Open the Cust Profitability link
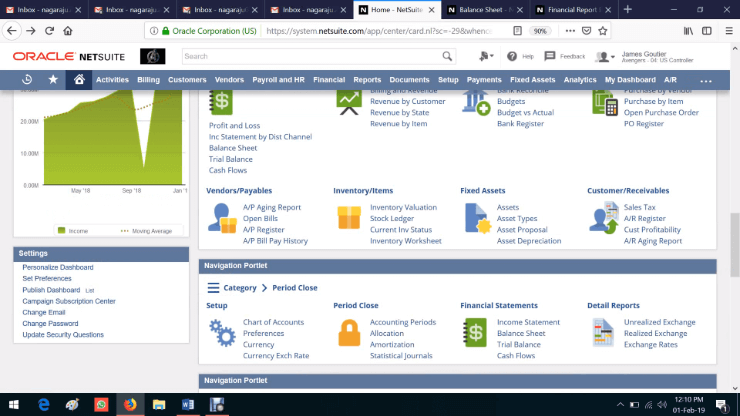Image resolution: width=740 pixels, height=416 pixels. coord(652,229)
